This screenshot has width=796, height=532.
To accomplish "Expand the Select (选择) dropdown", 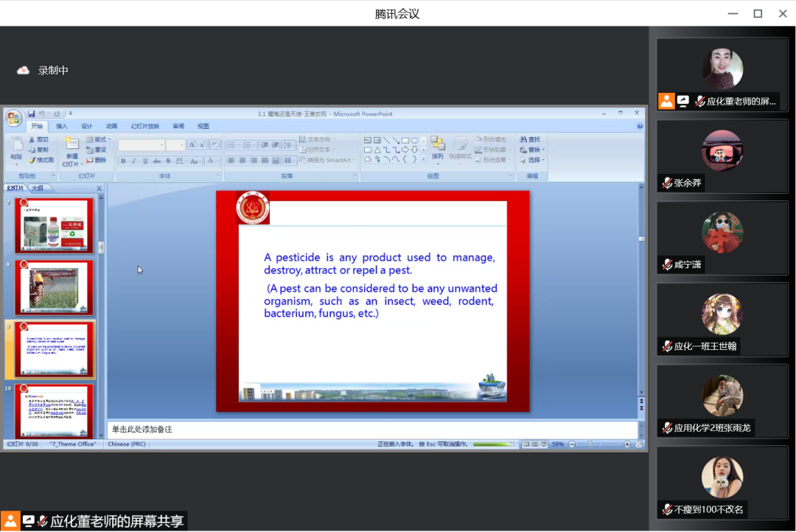I will click(x=532, y=160).
